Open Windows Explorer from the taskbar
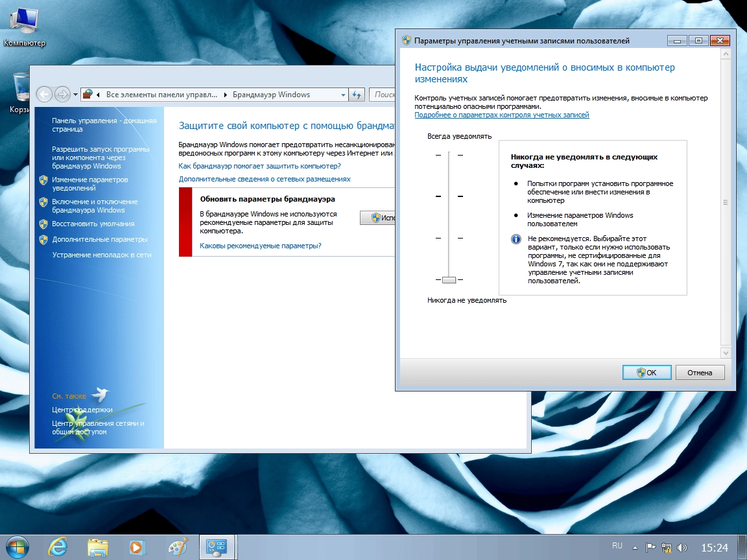 pos(98,547)
